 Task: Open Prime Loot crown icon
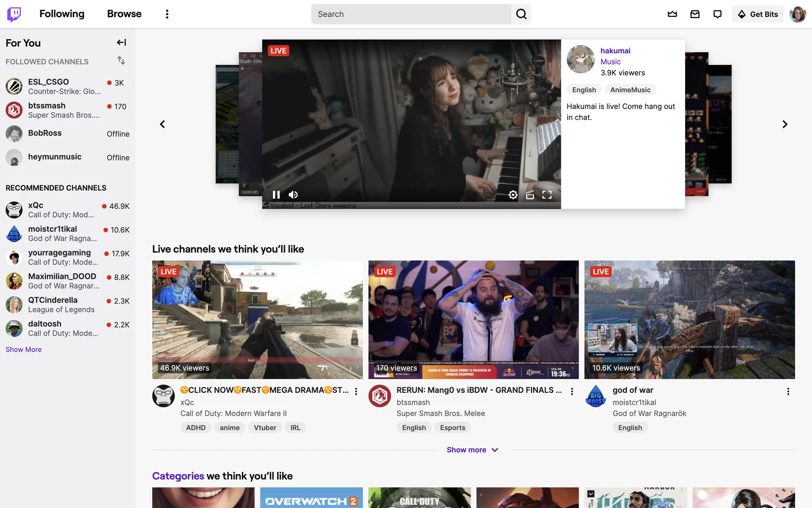tap(672, 14)
